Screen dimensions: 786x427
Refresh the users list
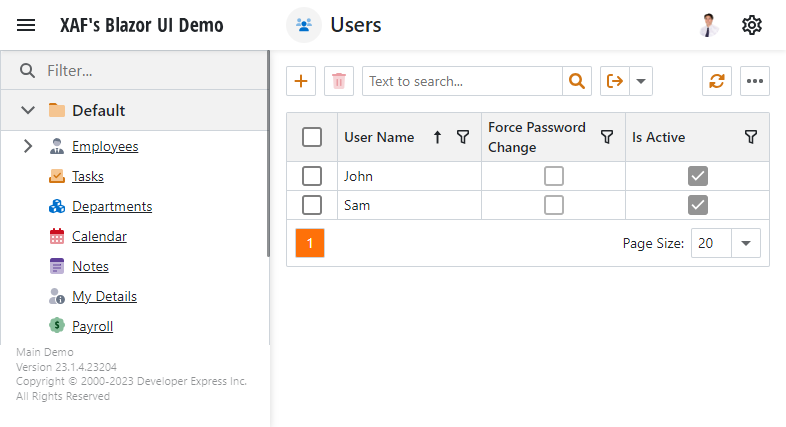[x=717, y=81]
